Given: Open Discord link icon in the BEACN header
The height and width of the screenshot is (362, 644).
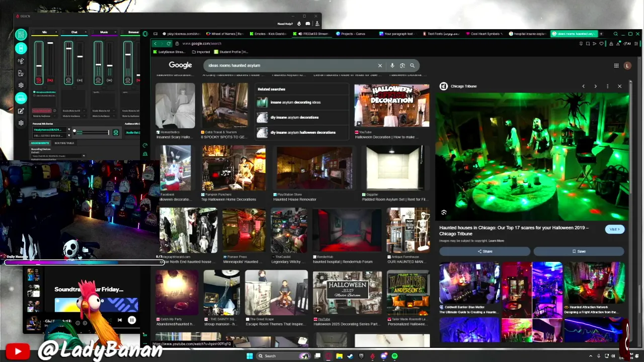Looking at the screenshot, I should tap(308, 24).
